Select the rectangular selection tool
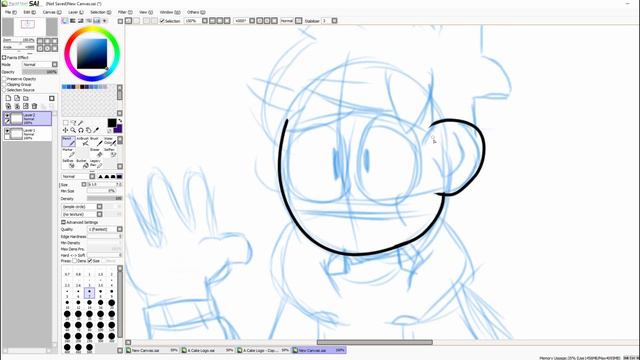Image resolution: width=640 pixels, height=360 pixels. [65, 122]
